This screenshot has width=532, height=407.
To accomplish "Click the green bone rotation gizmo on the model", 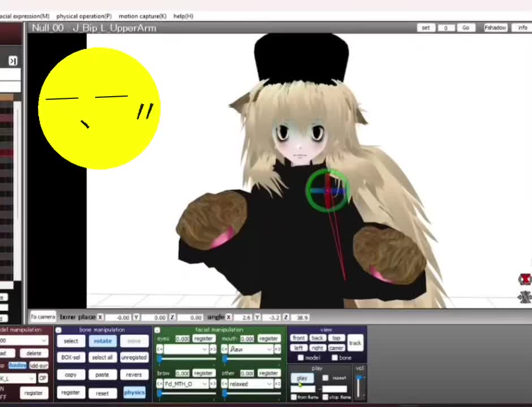I will coord(328,191).
